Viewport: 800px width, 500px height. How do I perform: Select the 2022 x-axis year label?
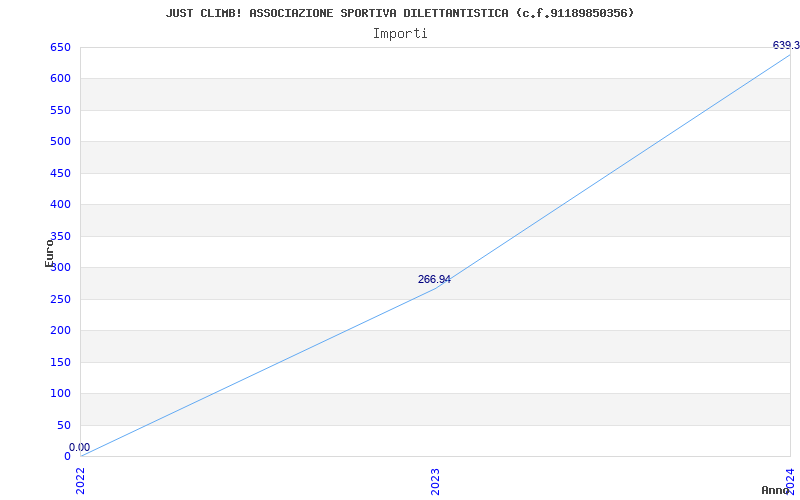81,481
